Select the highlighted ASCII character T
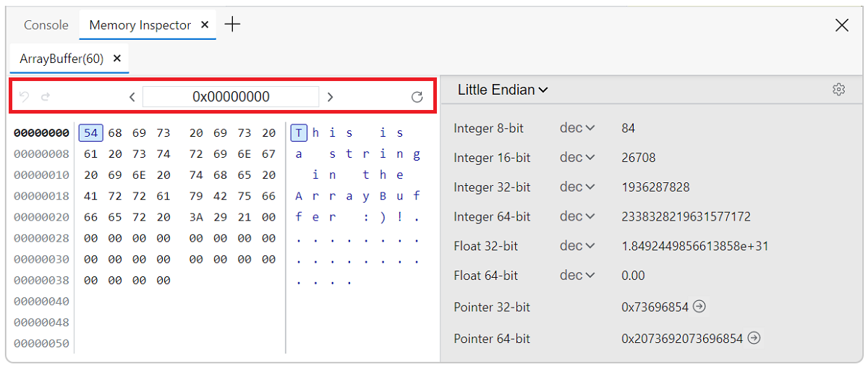The width and height of the screenshot is (868, 369). [x=299, y=133]
